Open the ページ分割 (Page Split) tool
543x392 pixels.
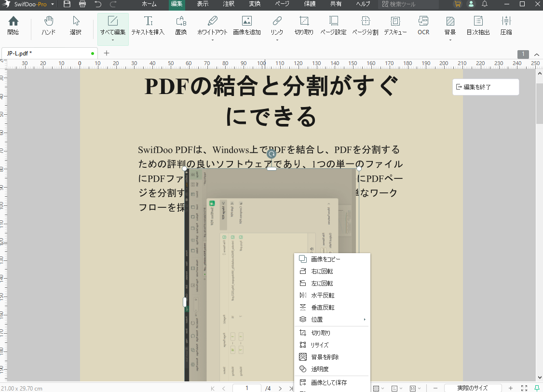365,26
